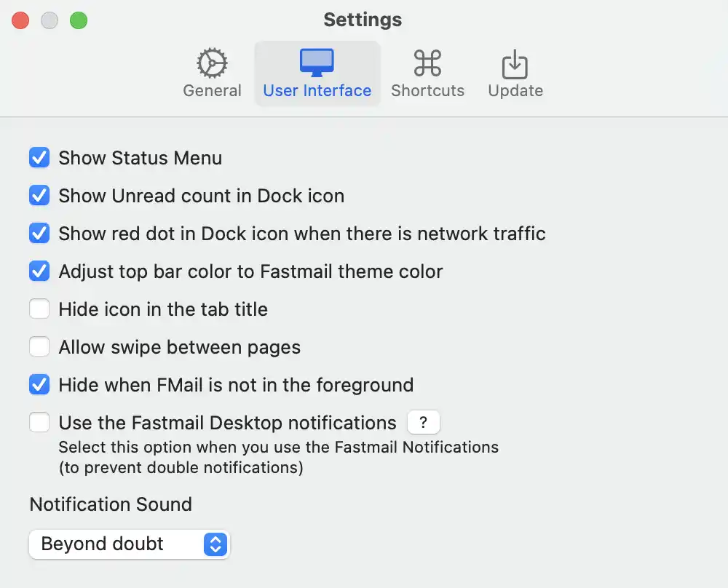Enable Allow swipe between pages
Image resolution: width=728 pixels, height=588 pixels.
pyautogui.click(x=39, y=346)
